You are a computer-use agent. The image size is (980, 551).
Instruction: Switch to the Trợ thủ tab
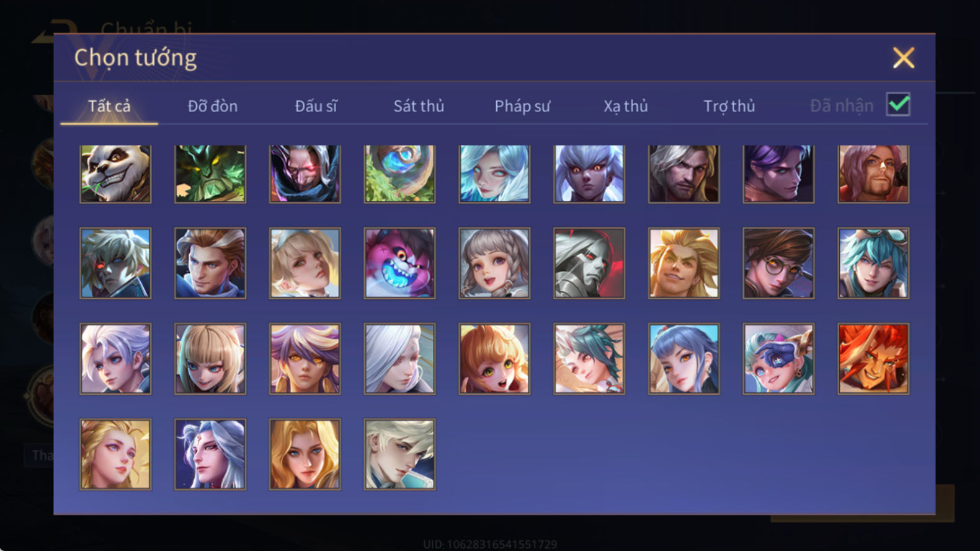tap(729, 107)
